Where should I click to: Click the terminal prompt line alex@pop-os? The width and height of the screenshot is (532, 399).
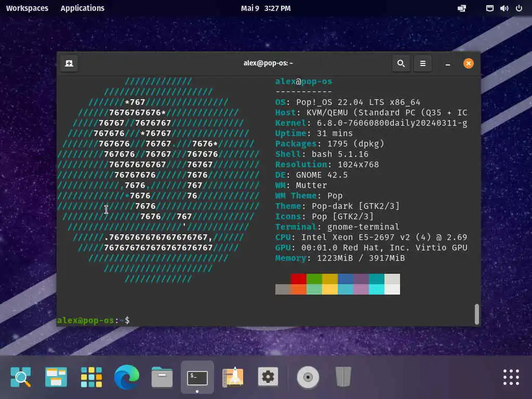pos(94,320)
